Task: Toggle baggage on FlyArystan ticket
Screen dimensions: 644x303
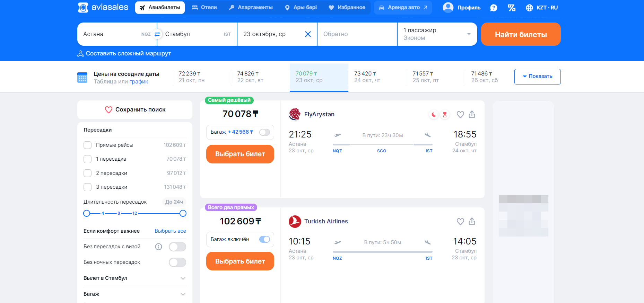Action: pos(264,132)
